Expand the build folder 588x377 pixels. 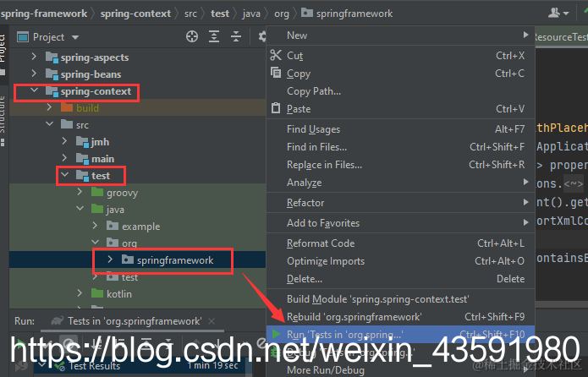[x=49, y=107]
